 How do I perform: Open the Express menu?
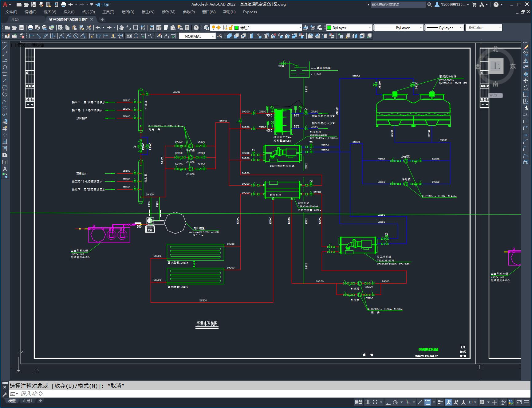tap(250, 12)
